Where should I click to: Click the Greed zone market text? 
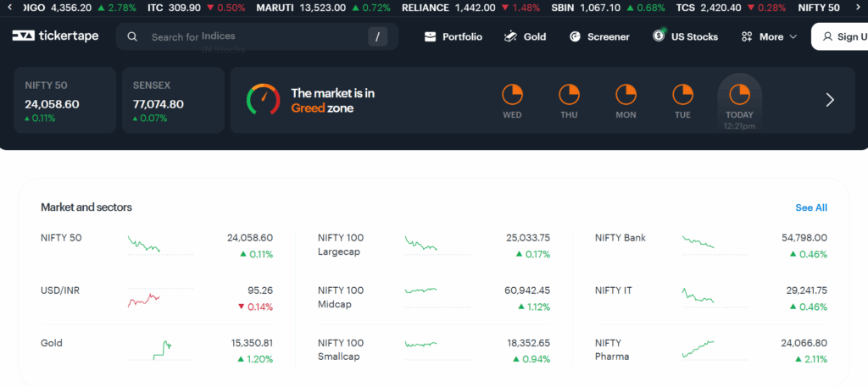pyautogui.click(x=333, y=100)
